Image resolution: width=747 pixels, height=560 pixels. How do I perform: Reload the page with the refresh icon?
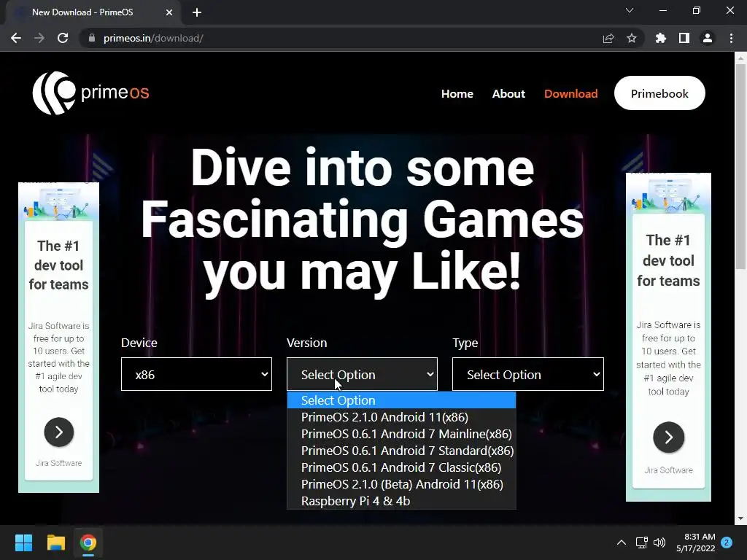tap(63, 38)
